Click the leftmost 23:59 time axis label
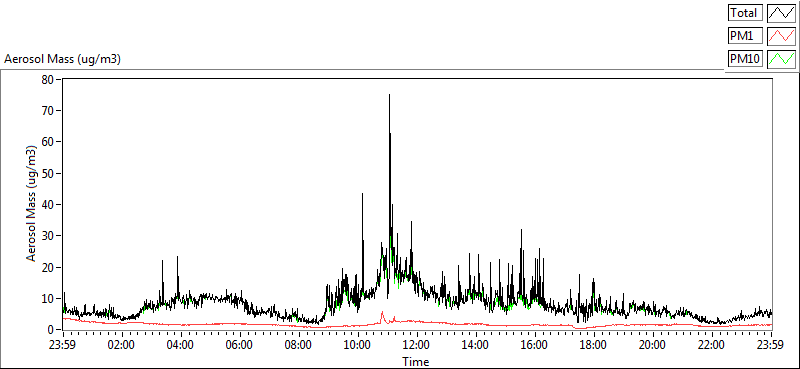This screenshot has width=800, height=369. pyautogui.click(x=63, y=345)
